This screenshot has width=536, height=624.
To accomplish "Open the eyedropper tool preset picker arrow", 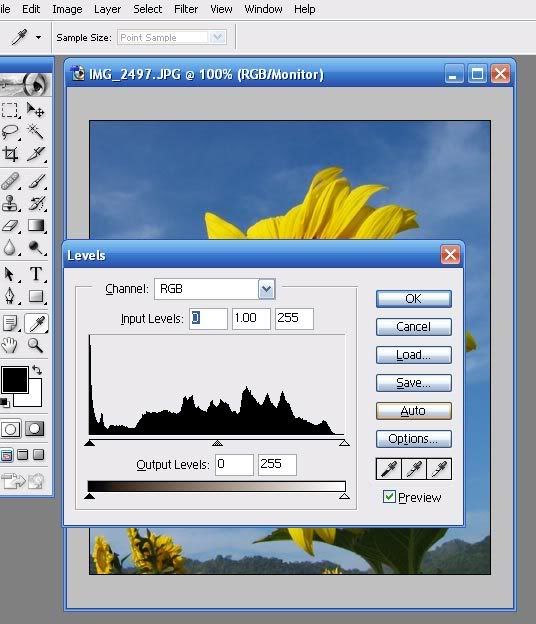I will click(39, 38).
